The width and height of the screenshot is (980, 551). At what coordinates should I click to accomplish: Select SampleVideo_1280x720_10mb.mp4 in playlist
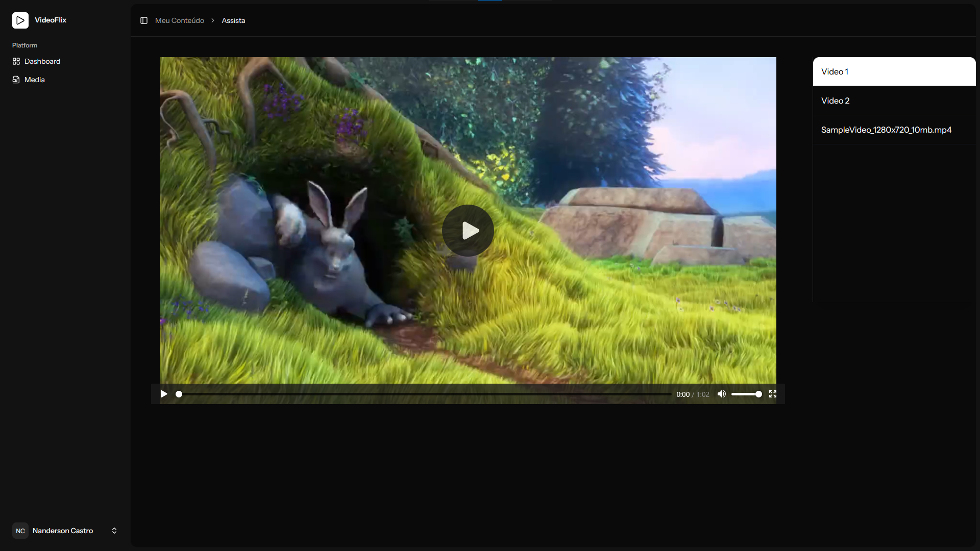[894, 130]
